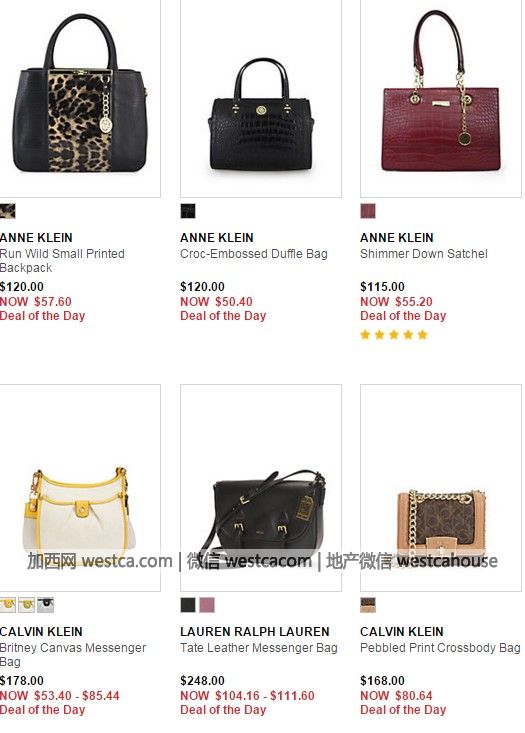This screenshot has height=733, width=525.
Task: Choose the burgundy swatch for Shimmer Satchel
Action: [x=368, y=211]
